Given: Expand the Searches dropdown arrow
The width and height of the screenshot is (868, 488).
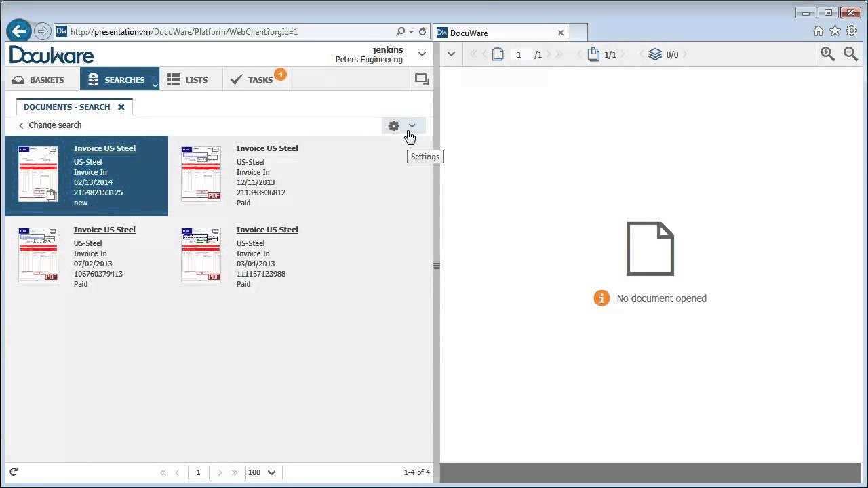Looking at the screenshot, I should click(x=155, y=85).
